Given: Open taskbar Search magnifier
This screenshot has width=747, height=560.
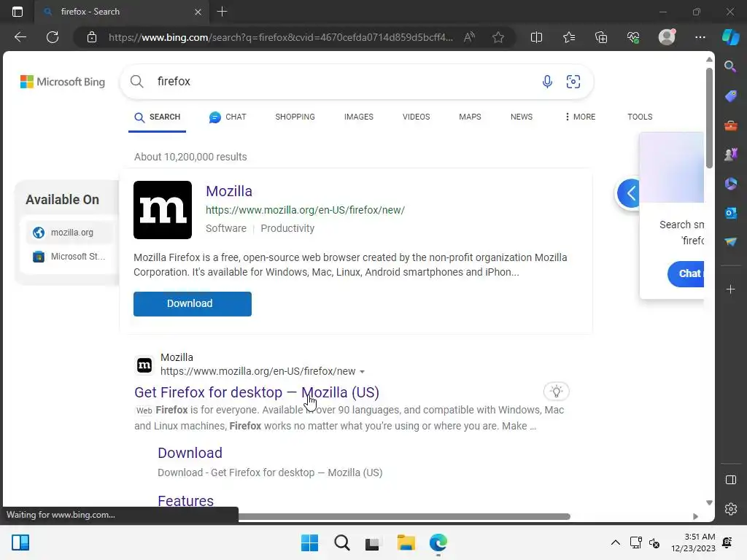Looking at the screenshot, I should [341, 542].
